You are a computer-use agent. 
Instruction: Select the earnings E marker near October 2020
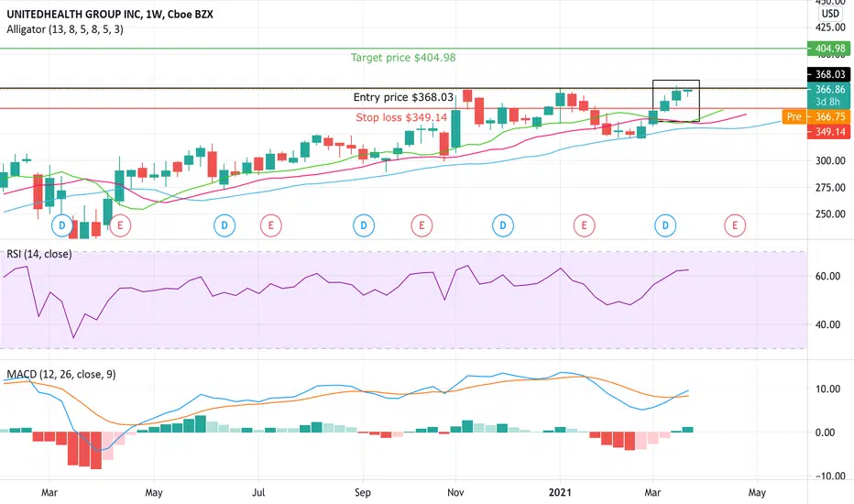[422, 225]
